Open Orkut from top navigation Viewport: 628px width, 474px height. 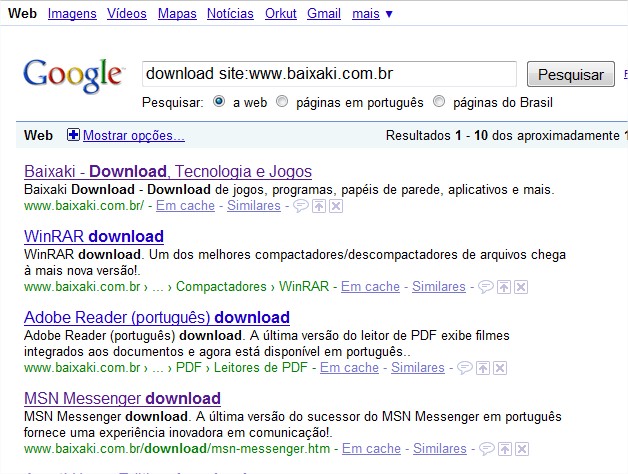click(280, 14)
